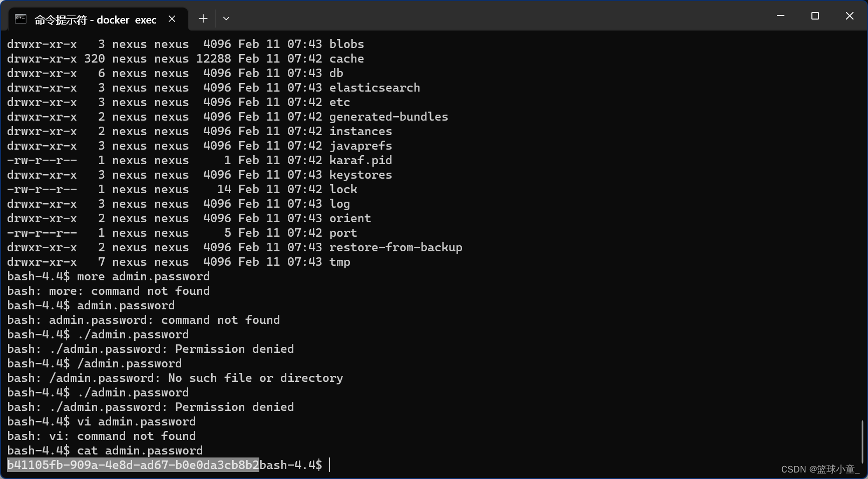Click the 'karaf.pid' file name
This screenshot has height=479, width=868.
tap(360, 160)
